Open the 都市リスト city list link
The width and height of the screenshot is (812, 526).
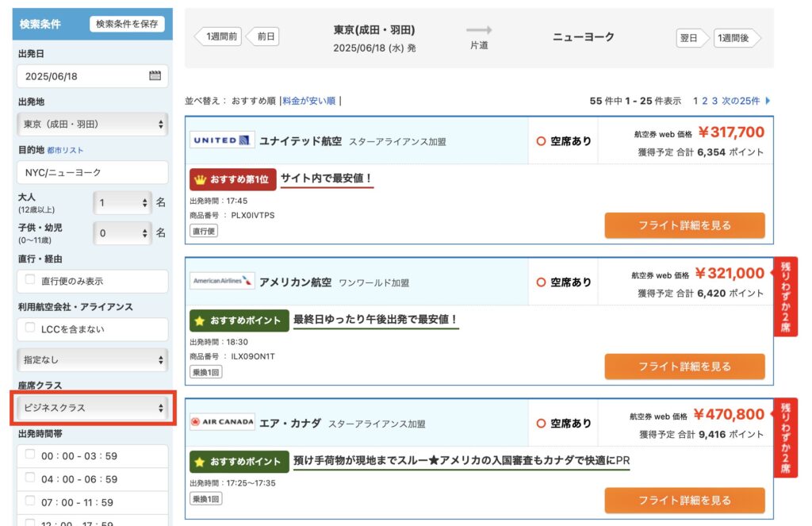coord(65,150)
